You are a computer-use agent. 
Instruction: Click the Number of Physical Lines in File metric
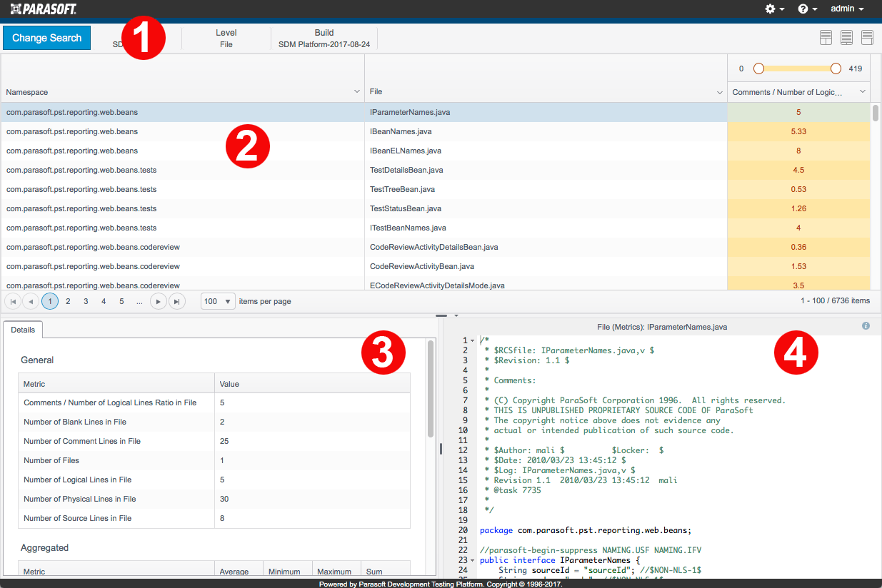[x=80, y=499]
